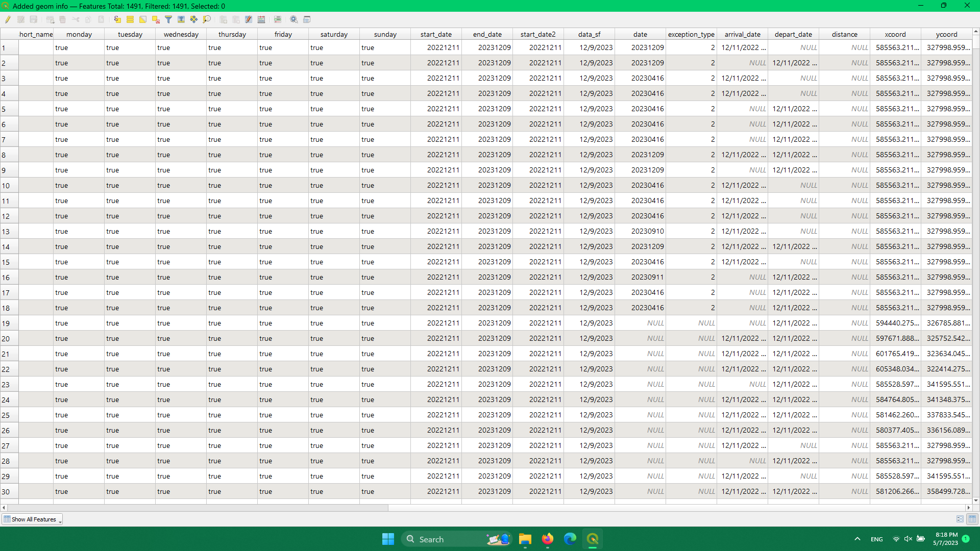Invert the feature selection
This screenshot has width=980, height=551.
pos(143,19)
